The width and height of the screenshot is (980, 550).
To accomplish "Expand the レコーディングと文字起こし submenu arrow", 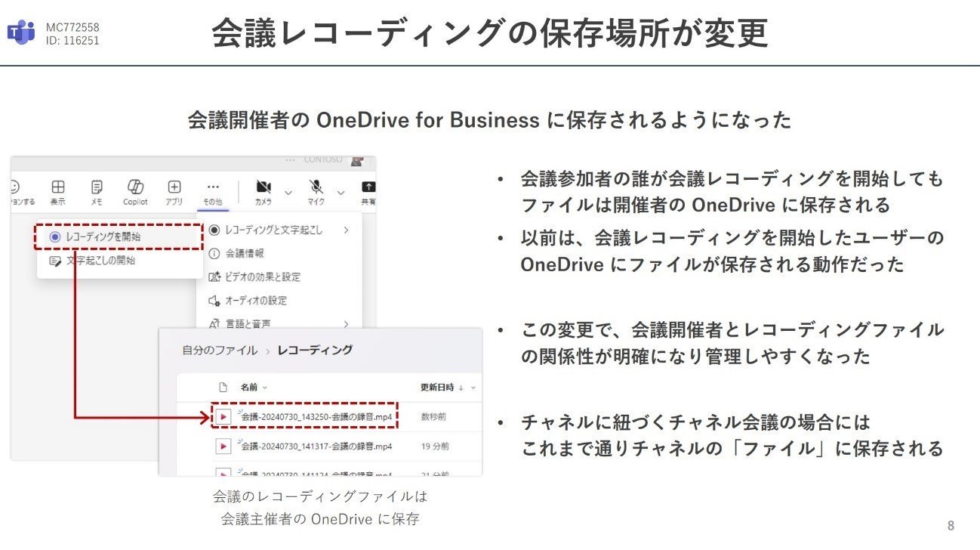I will coord(346,230).
